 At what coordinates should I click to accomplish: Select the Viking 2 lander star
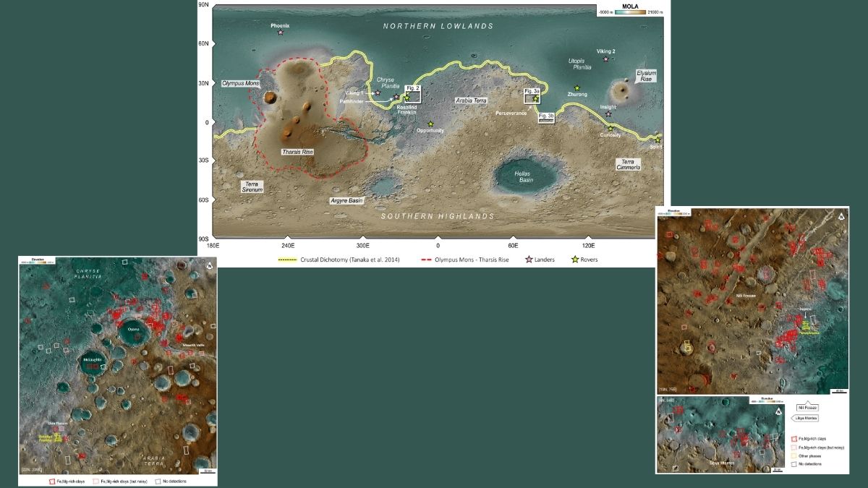[x=606, y=59]
